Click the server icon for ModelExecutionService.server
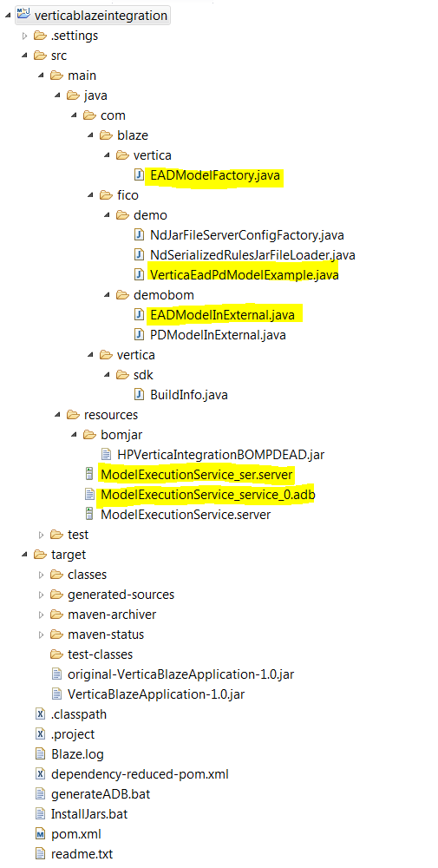 pos(89,514)
